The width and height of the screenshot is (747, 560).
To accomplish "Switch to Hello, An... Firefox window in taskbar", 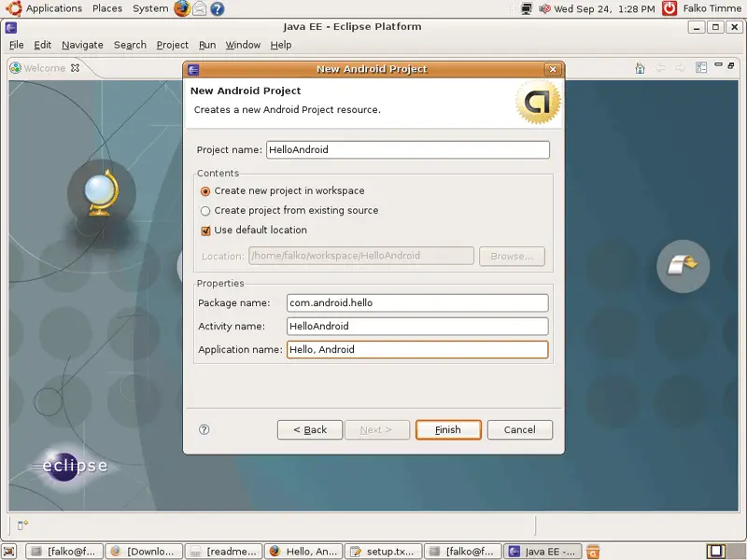I will pos(303,552).
